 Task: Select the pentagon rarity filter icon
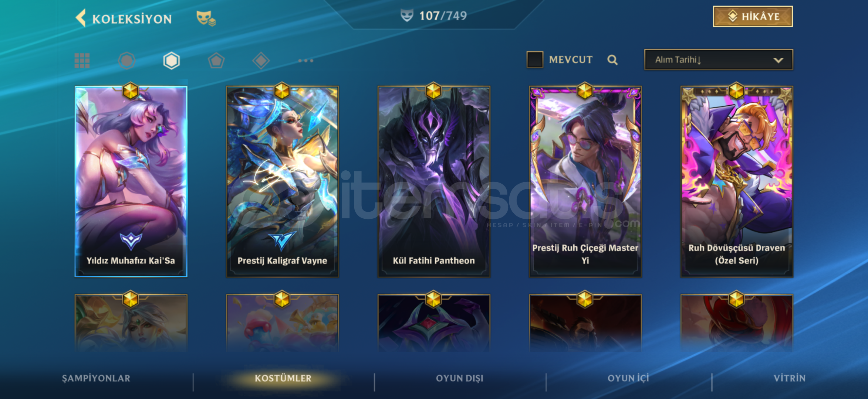pos(216,61)
